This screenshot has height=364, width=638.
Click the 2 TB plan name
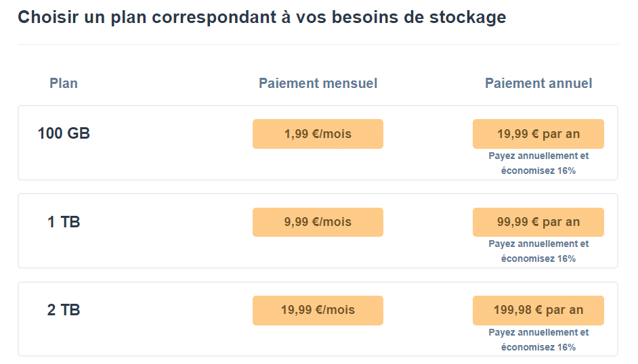click(x=64, y=310)
